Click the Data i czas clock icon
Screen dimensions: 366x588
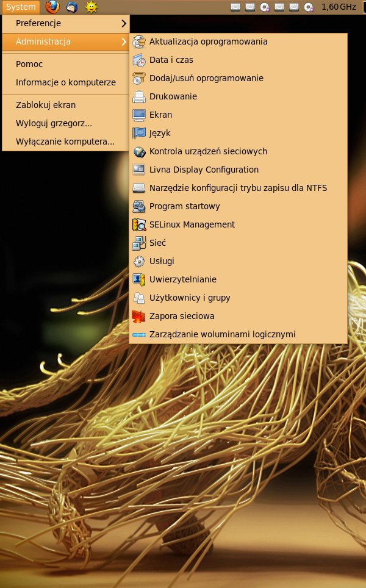(x=138, y=60)
